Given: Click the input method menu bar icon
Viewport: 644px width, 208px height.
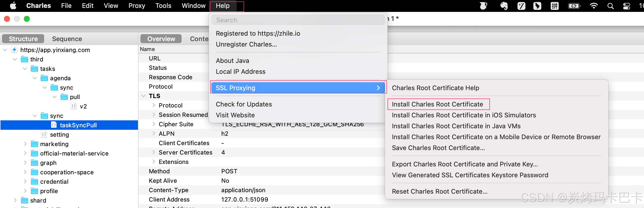Looking at the screenshot, I should [x=554, y=6].
